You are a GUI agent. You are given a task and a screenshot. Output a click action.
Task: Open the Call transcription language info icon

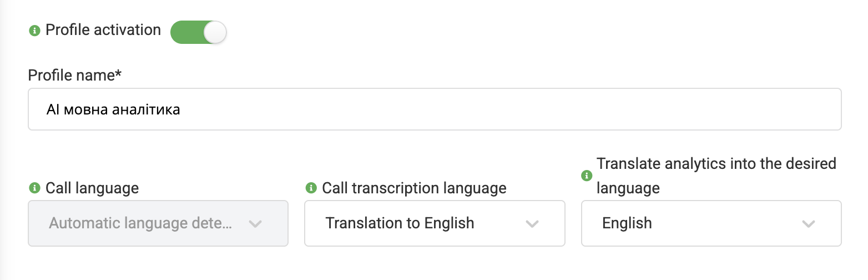click(x=311, y=188)
